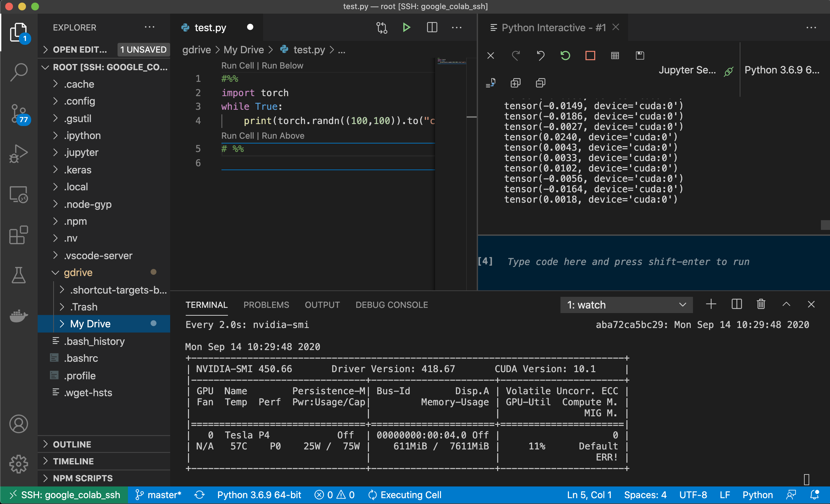Toggle the breadcrumb gdrive path item
The height and width of the screenshot is (504, 830).
click(x=196, y=49)
